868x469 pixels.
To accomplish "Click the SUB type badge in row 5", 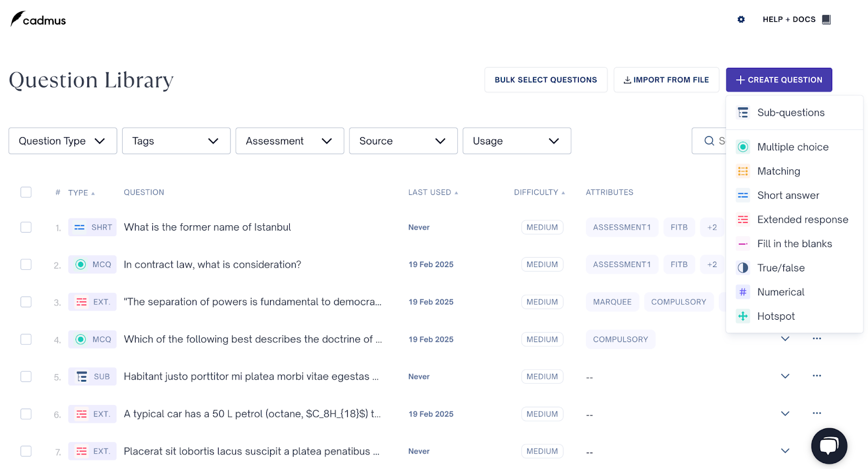I will 92,377.
